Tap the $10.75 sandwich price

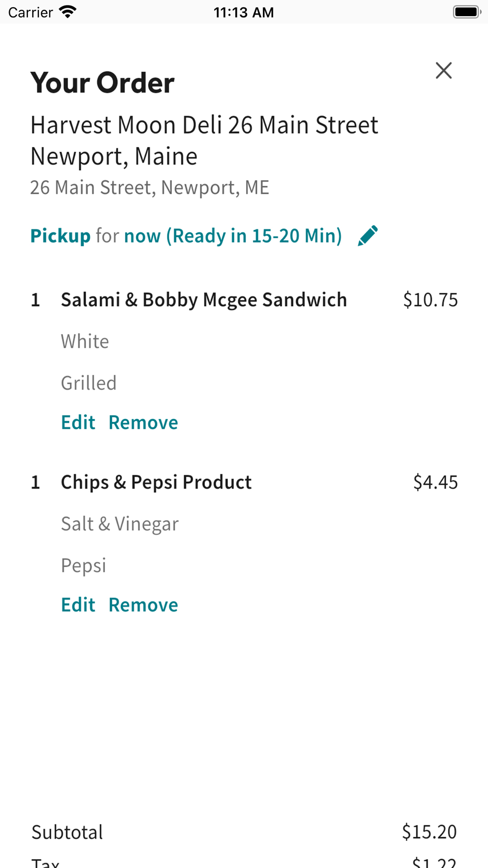[430, 300]
